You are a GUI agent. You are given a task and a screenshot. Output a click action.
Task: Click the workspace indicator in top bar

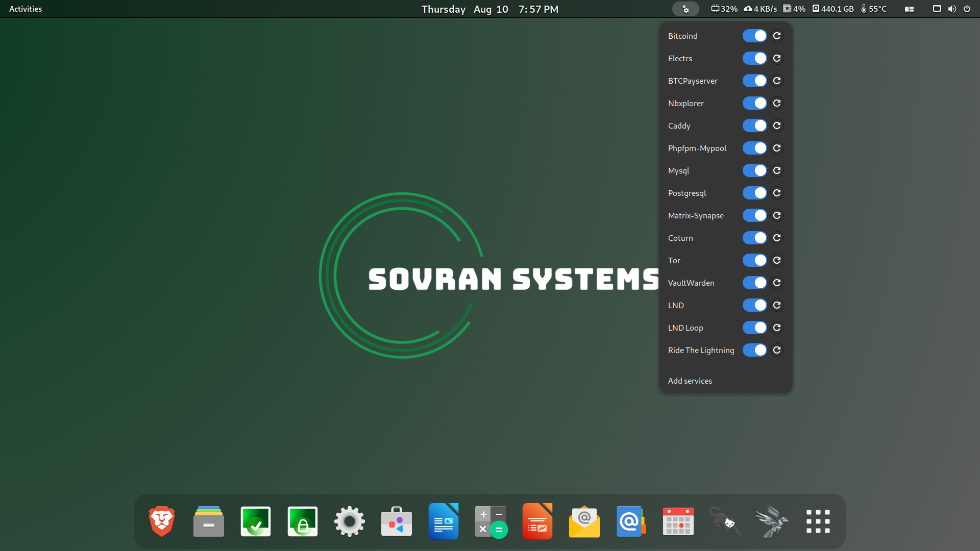point(909,9)
